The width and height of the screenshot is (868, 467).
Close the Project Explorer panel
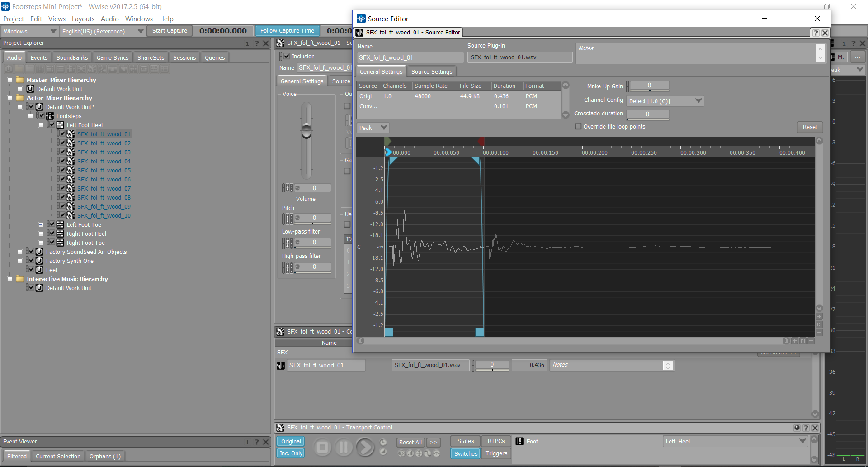point(266,43)
